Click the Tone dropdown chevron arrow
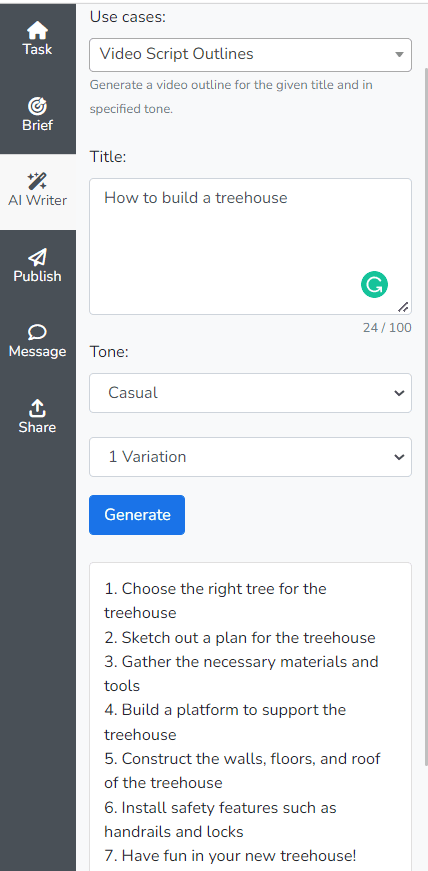Viewport: 428px width, 871px height. pyautogui.click(x=399, y=393)
